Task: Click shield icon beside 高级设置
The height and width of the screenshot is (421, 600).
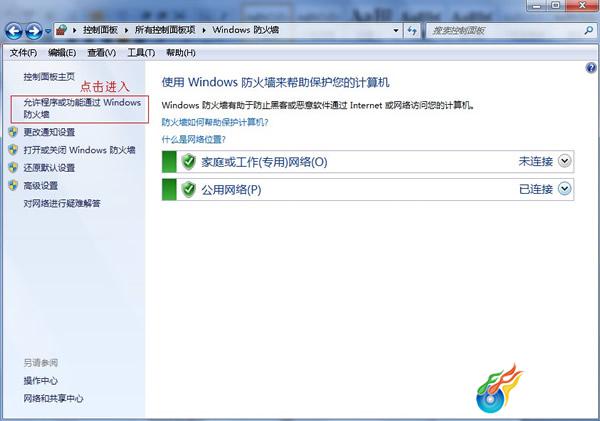Action: [x=13, y=185]
